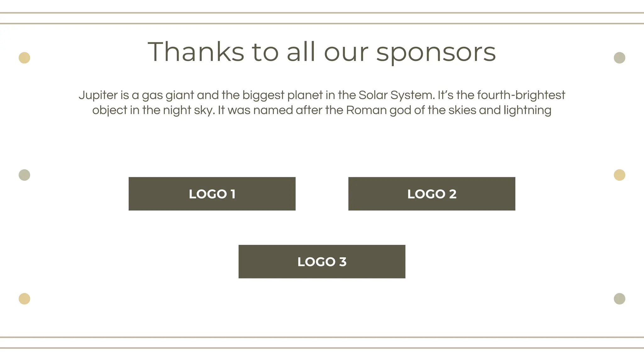Click the word 'Roman' in the description
The height and width of the screenshot is (362, 644).
coord(366,110)
